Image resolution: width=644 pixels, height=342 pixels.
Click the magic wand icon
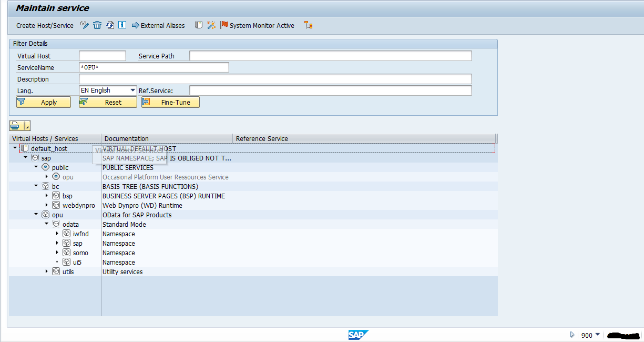coord(211,25)
